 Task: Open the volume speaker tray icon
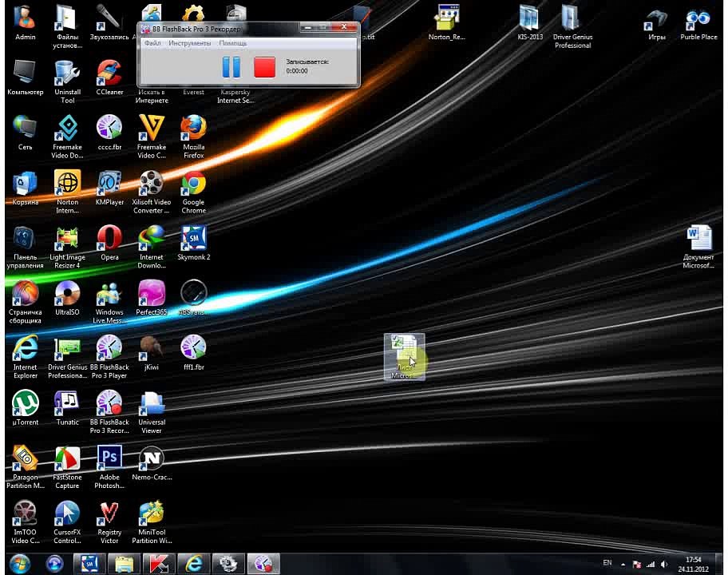[x=664, y=565]
